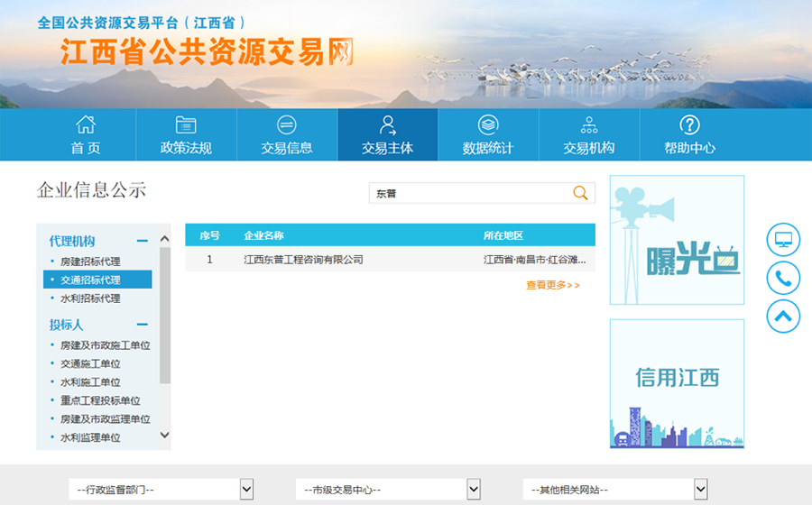Viewport: 812px width, 505px height.
Task: Open 首页 home navigation item
Action: pyautogui.click(x=86, y=135)
